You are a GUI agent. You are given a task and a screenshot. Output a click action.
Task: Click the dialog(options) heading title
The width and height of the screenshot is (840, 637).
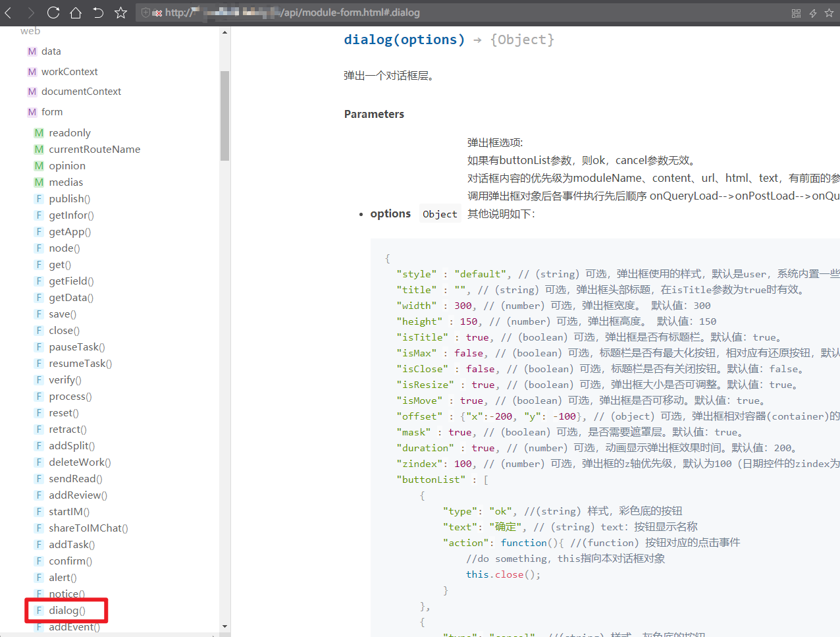tap(404, 40)
